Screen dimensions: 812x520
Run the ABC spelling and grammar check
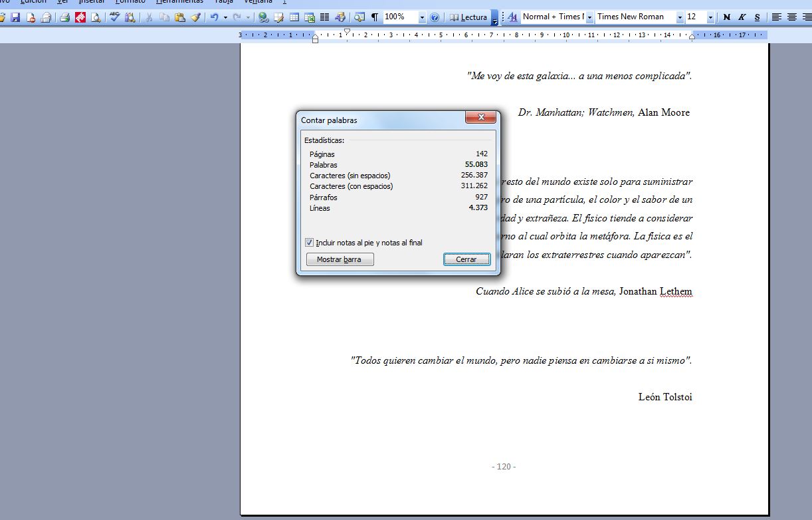pos(115,17)
